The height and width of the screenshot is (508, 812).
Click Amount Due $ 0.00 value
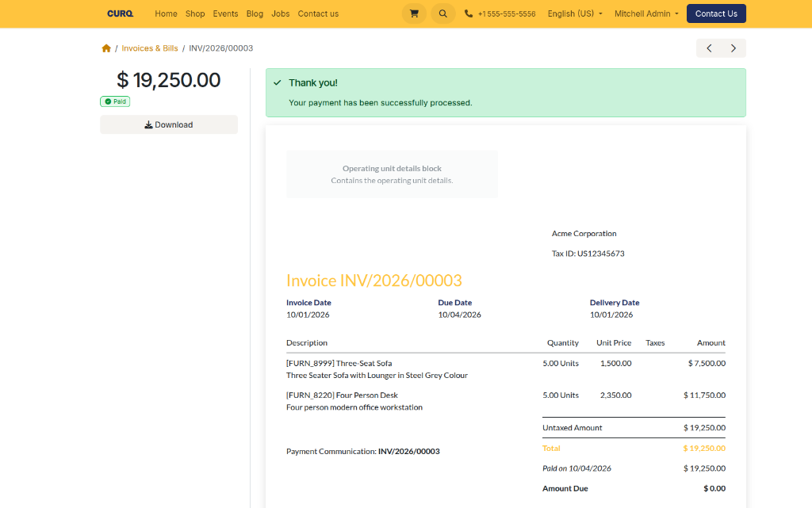tap(714, 488)
